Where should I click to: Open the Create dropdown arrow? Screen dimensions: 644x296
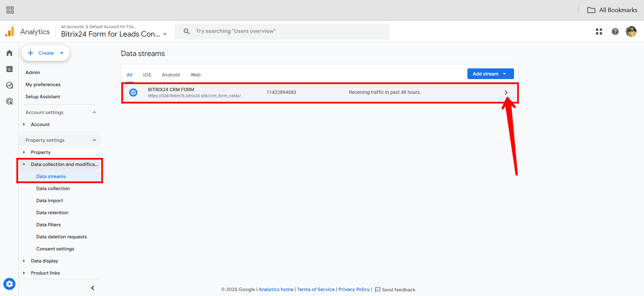(62, 53)
